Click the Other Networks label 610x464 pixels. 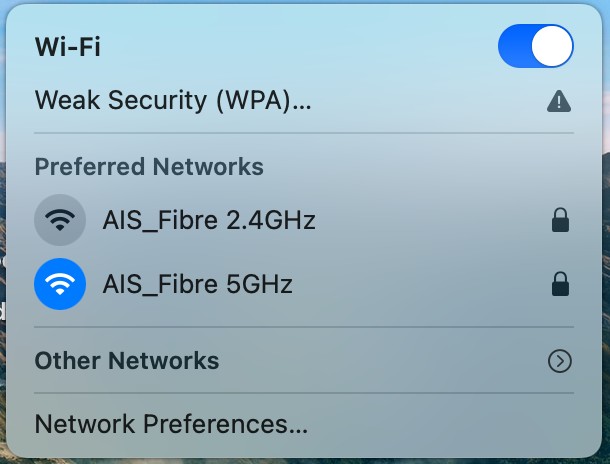pos(127,361)
